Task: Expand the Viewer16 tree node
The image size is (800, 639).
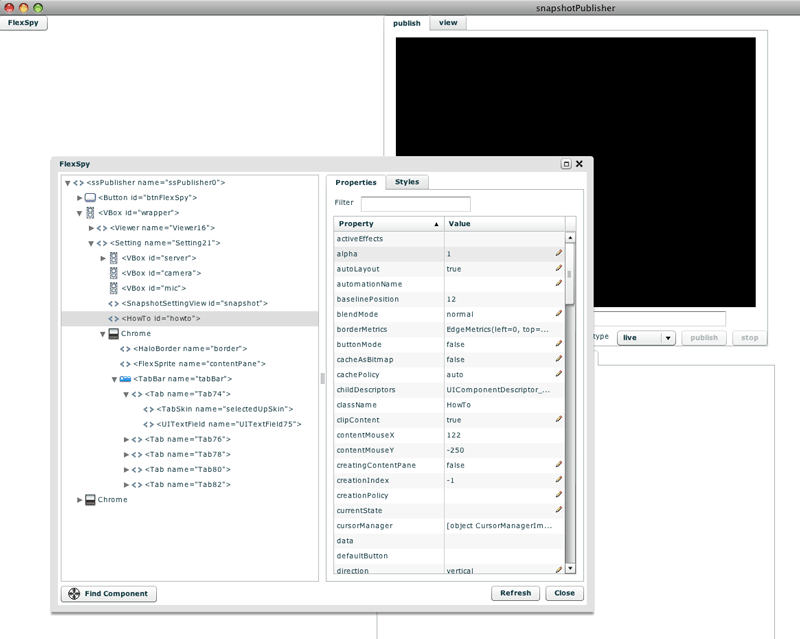Action: point(91,228)
